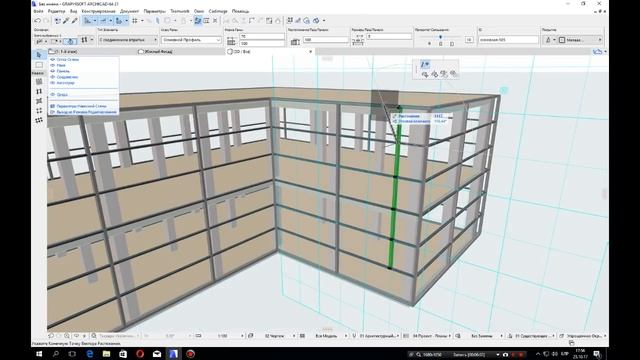
Task: Select the eyedropper pick-up parameters icon
Action: click(66, 20)
